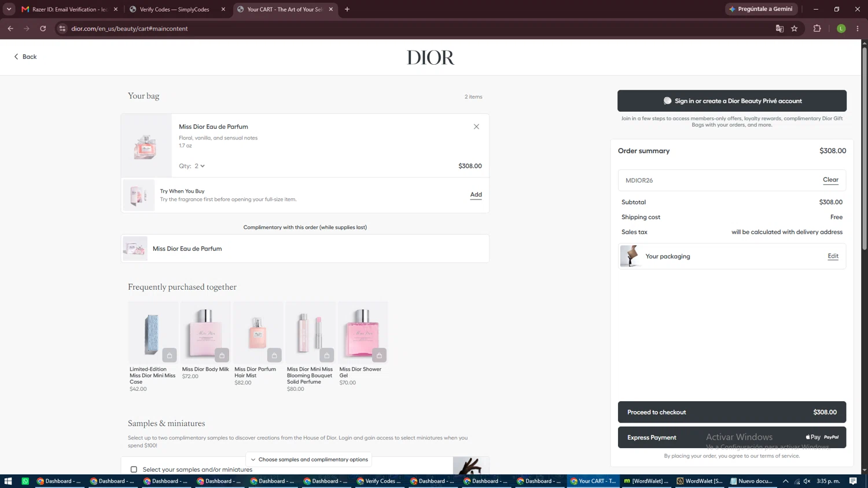Go to the Dior homepage via logo
Viewport: 868px width, 488px height.
431,57
